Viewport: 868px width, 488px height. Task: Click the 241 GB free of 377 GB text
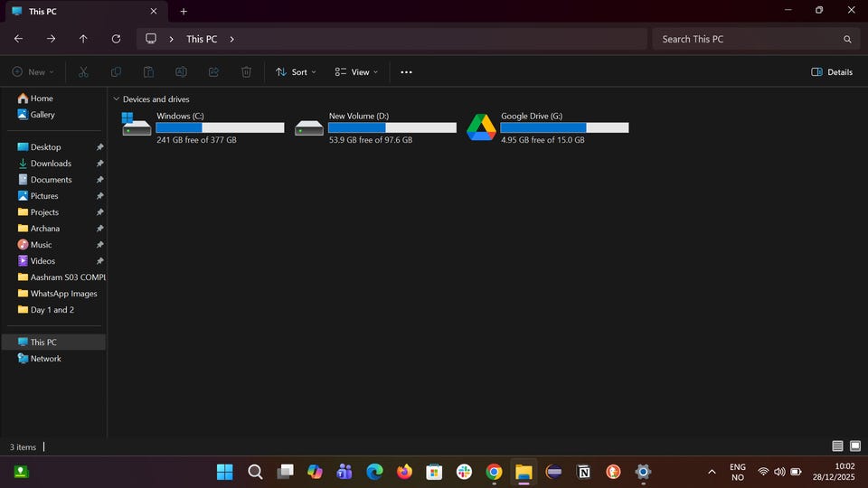pos(196,140)
